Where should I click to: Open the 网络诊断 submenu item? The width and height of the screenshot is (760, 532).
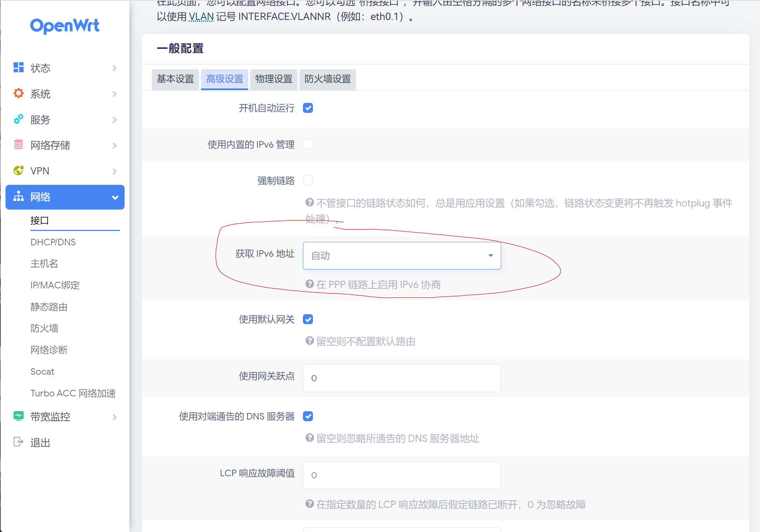pyautogui.click(x=49, y=350)
